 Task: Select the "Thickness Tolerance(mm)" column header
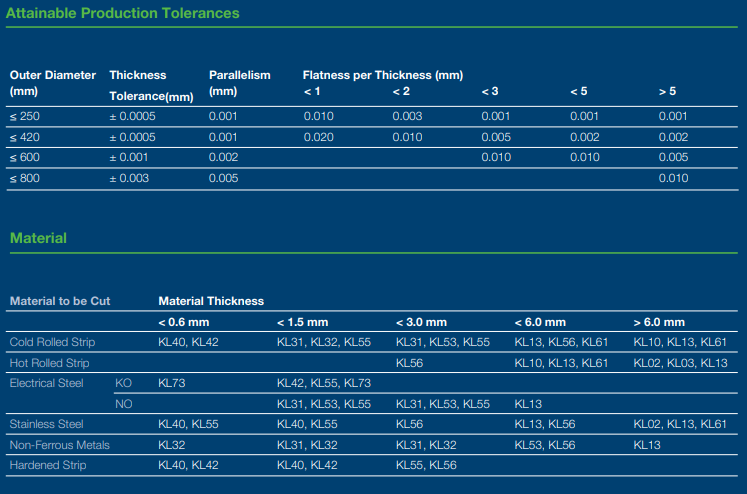[151, 86]
